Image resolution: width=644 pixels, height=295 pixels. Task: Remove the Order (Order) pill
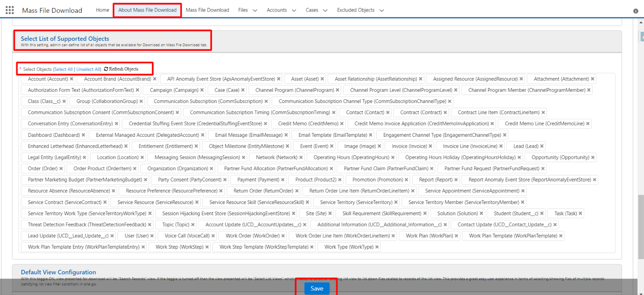coord(61,169)
